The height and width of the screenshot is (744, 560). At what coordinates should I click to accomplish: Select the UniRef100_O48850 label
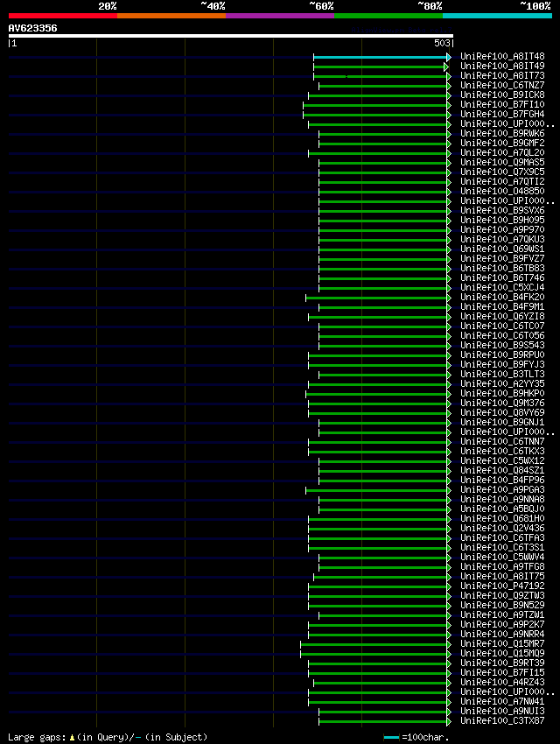pyautogui.click(x=502, y=191)
